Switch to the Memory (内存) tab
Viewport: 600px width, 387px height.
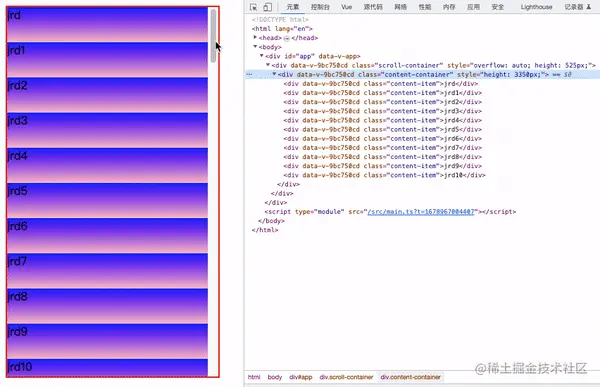pyautogui.click(x=449, y=7)
